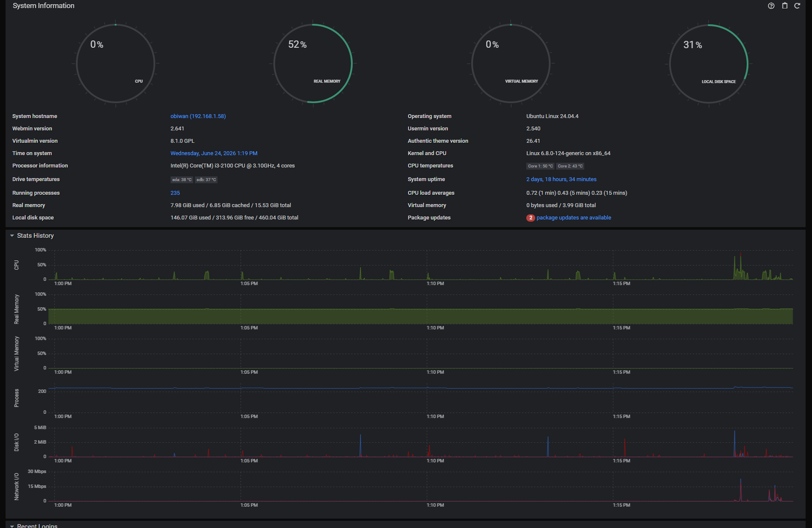
Task: Expand the Recent Logins section
Action: coord(34,525)
